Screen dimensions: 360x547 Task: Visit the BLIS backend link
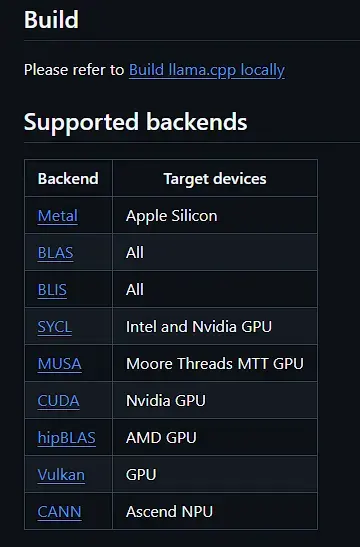(x=52, y=290)
